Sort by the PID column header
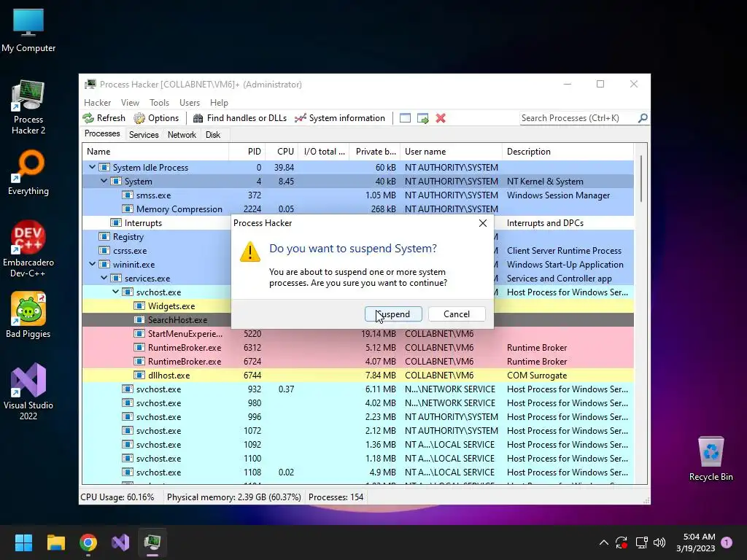This screenshot has height=560, width=747. (x=247, y=152)
